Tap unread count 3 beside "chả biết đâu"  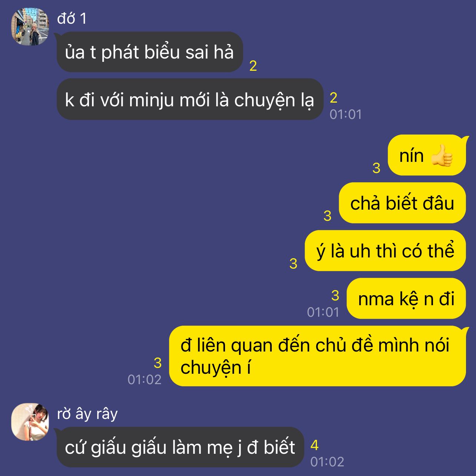coord(327,216)
